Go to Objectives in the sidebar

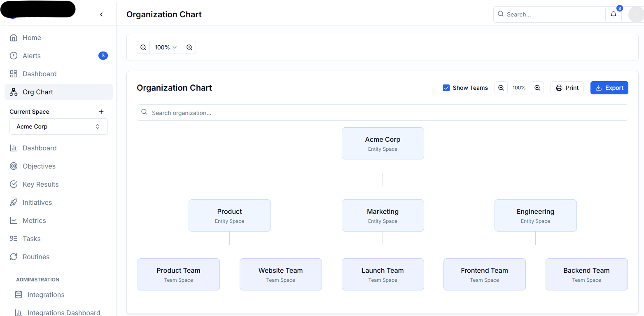(x=39, y=166)
